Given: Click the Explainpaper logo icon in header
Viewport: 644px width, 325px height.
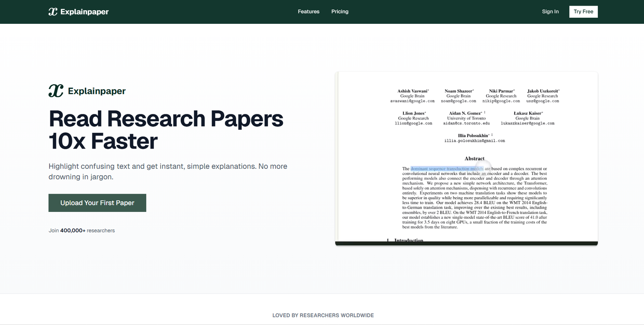Looking at the screenshot, I should (x=53, y=12).
